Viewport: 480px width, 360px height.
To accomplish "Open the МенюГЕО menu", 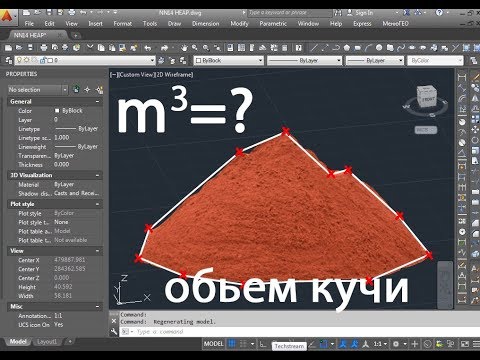I will [395, 24].
